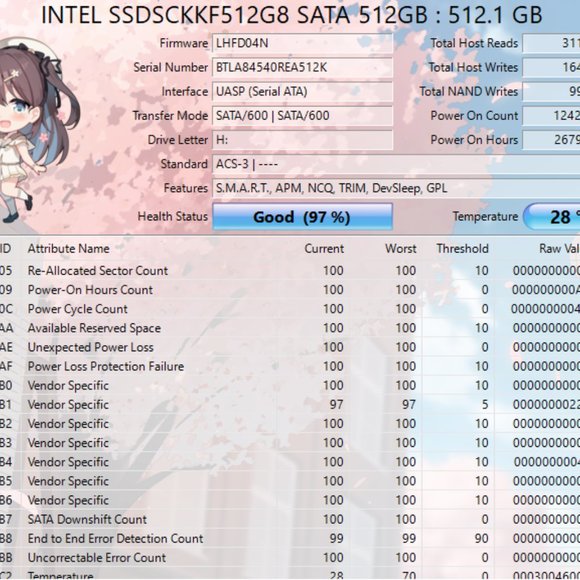Click the Firmware field LHFD04N
This screenshot has width=580, height=580.
[302, 44]
